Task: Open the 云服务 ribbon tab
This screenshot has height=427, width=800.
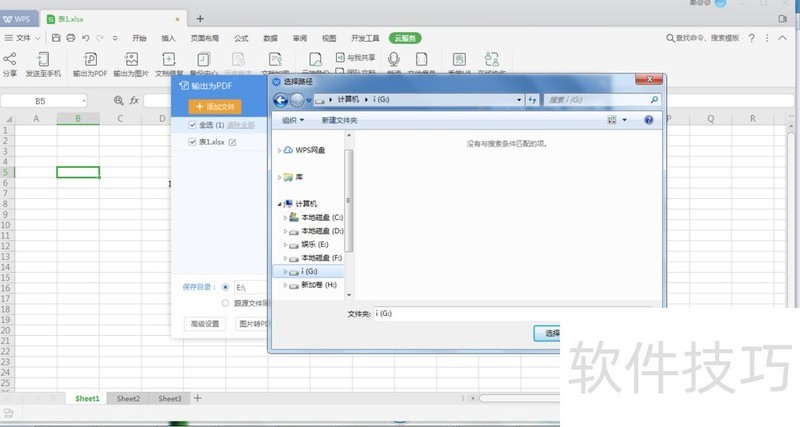Action: pyautogui.click(x=405, y=38)
